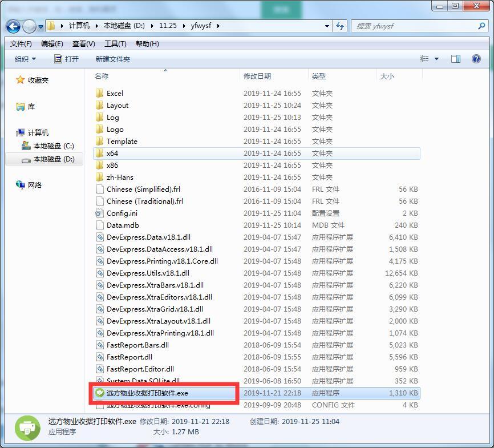The width and height of the screenshot is (494, 448).
Task: Open the 查看(V) menu
Action: (83, 44)
